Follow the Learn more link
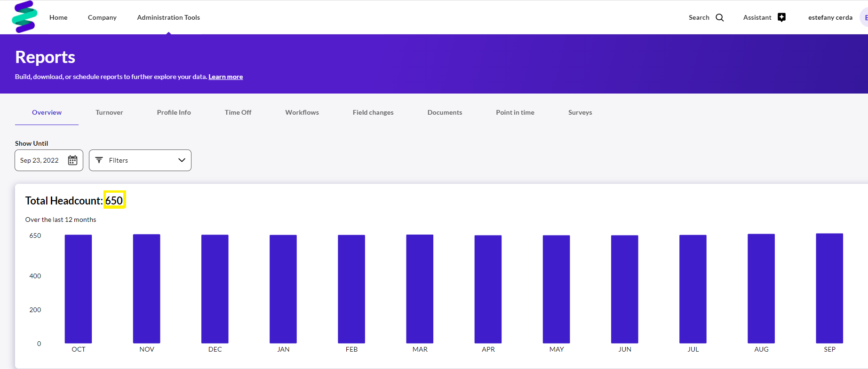 (x=225, y=77)
